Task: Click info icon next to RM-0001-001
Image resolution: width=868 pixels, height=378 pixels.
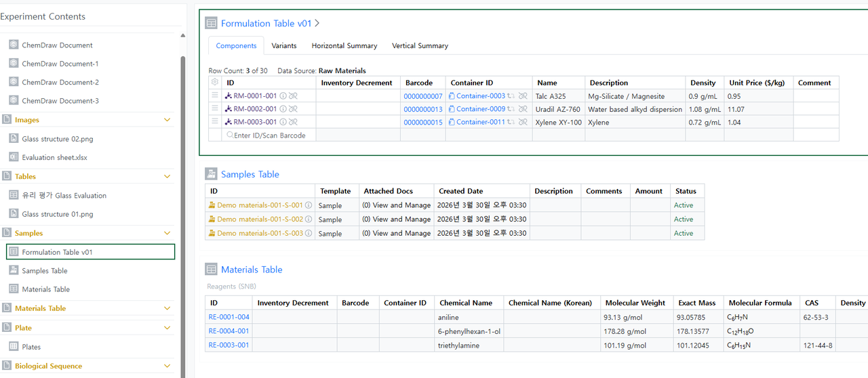Action: [283, 96]
